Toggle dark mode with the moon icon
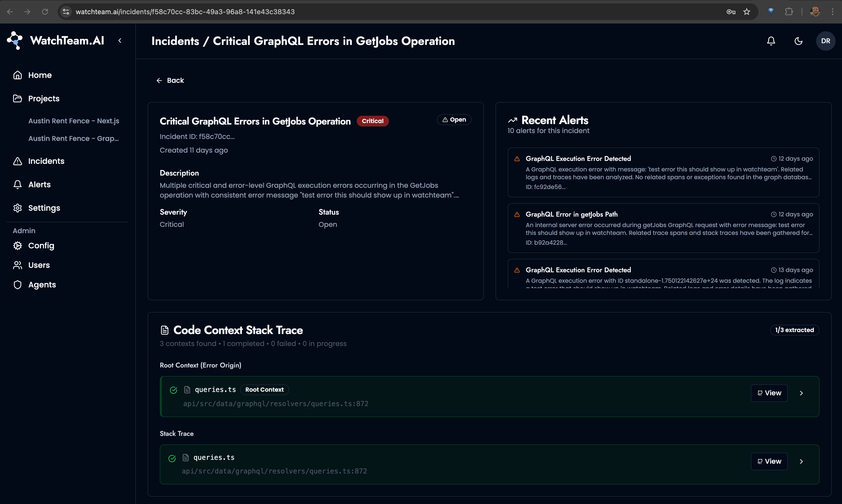The image size is (842, 504). click(798, 41)
